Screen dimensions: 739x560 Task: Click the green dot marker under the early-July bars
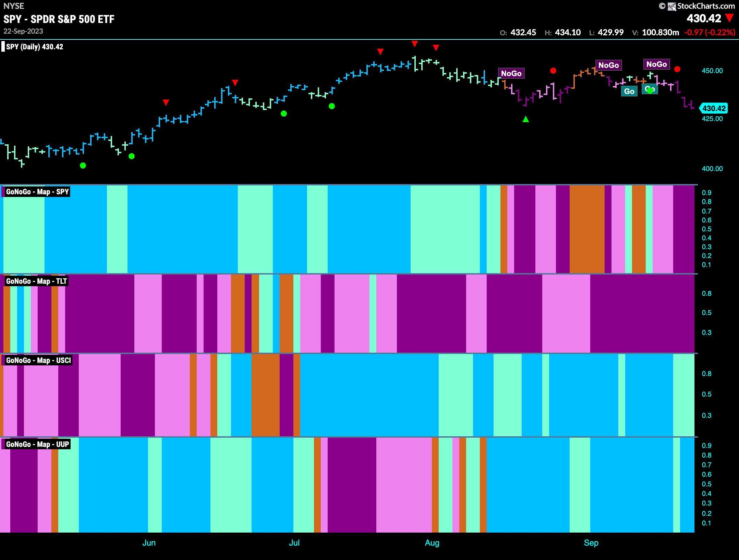pyautogui.click(x=331, y=106)
